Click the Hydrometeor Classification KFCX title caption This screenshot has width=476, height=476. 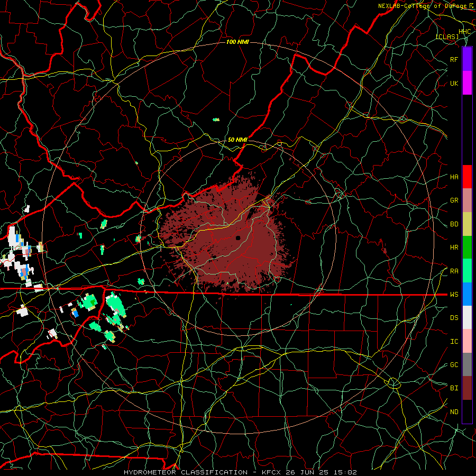coord(240,472)
